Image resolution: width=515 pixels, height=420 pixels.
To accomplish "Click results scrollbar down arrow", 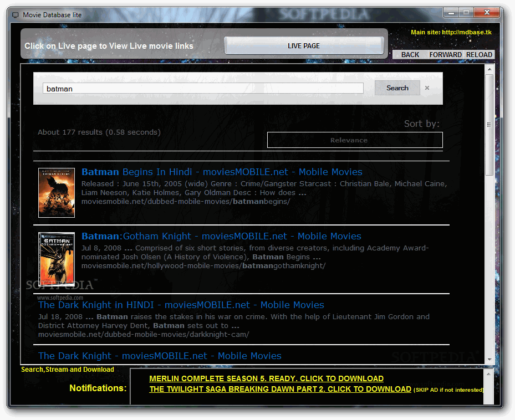I will (x=489, y=360).
